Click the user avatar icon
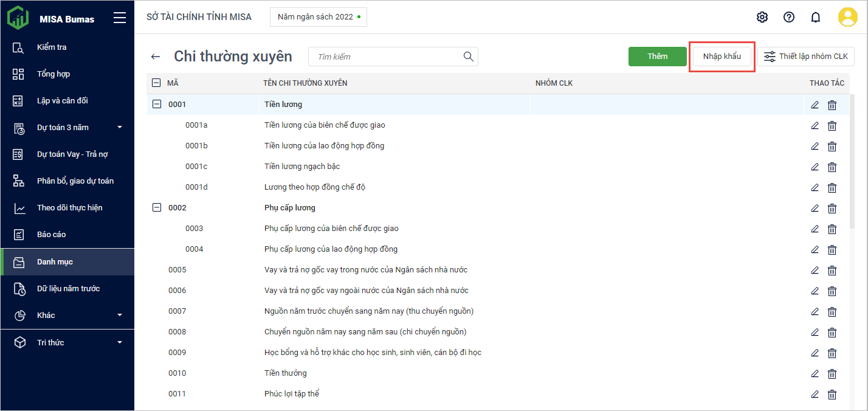This screenshot has width=868, height=411. click(x=847, y=17)
